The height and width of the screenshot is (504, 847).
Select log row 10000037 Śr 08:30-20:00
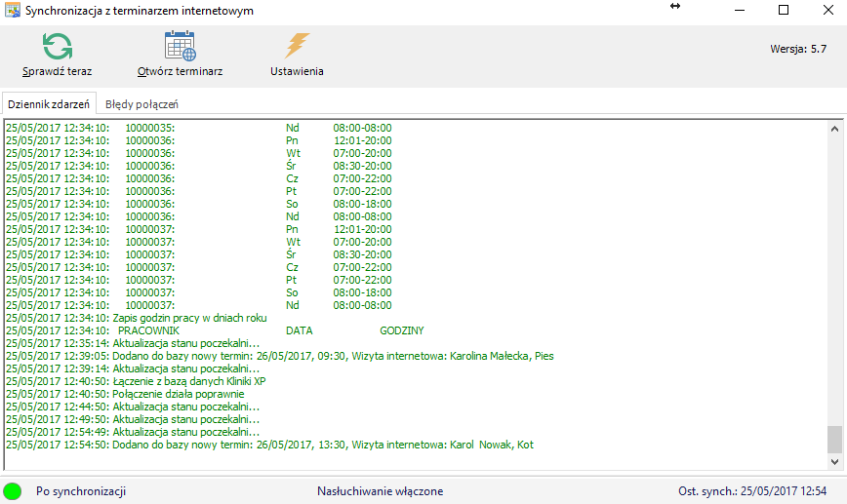(x=199, y=254)
